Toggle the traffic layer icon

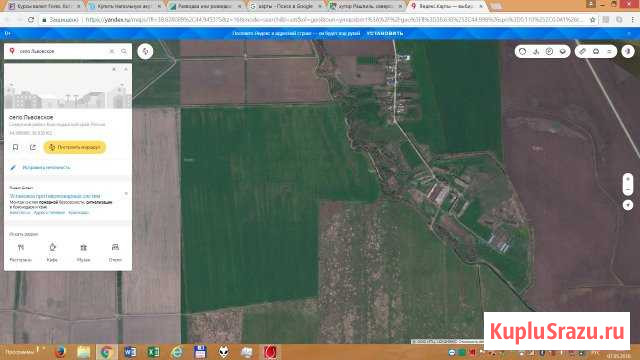pos(522,51)
